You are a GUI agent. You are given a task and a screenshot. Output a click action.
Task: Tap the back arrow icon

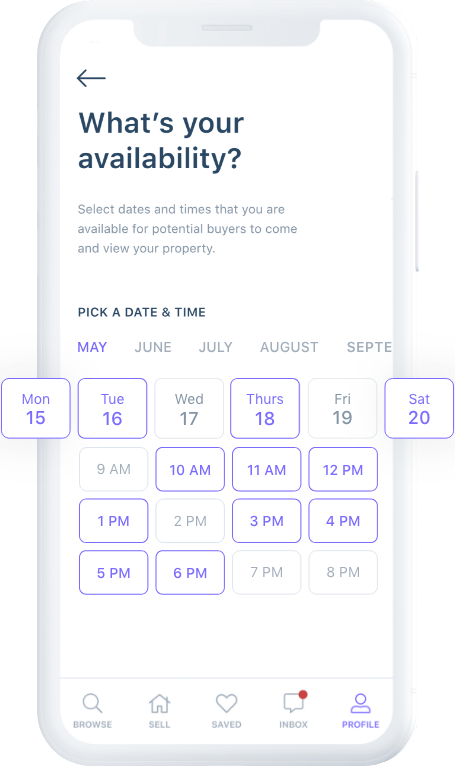(91, 78)
